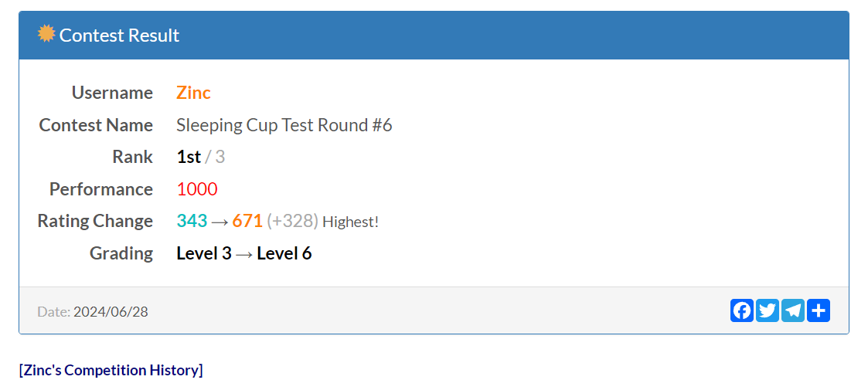The height and width of the screenshot is (390, 868).
Task: Open Zinc's Competition History link
Action: point(111,370)
